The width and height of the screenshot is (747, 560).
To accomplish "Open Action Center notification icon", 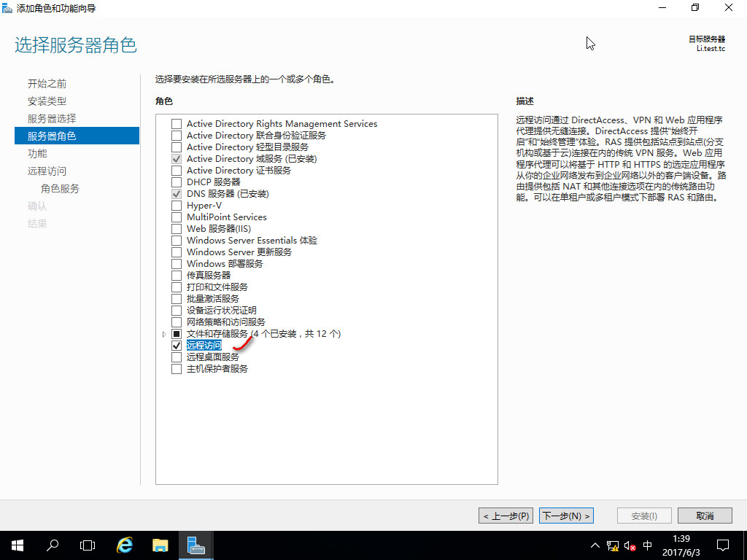I will point(723,545).
